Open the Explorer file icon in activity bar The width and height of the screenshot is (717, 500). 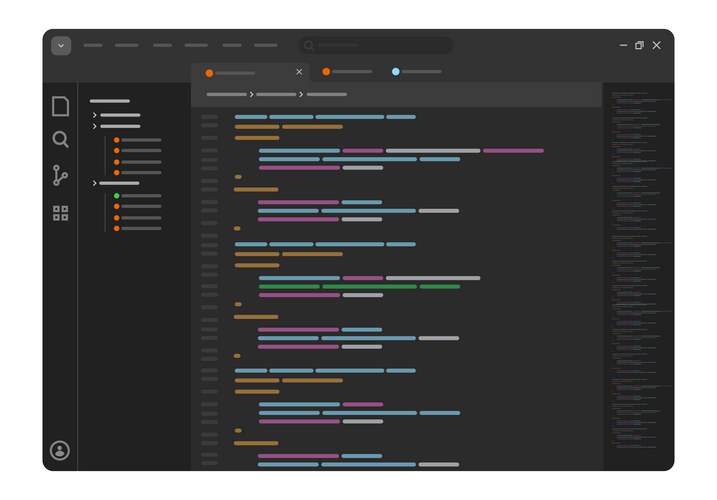[x=61, y=106]
